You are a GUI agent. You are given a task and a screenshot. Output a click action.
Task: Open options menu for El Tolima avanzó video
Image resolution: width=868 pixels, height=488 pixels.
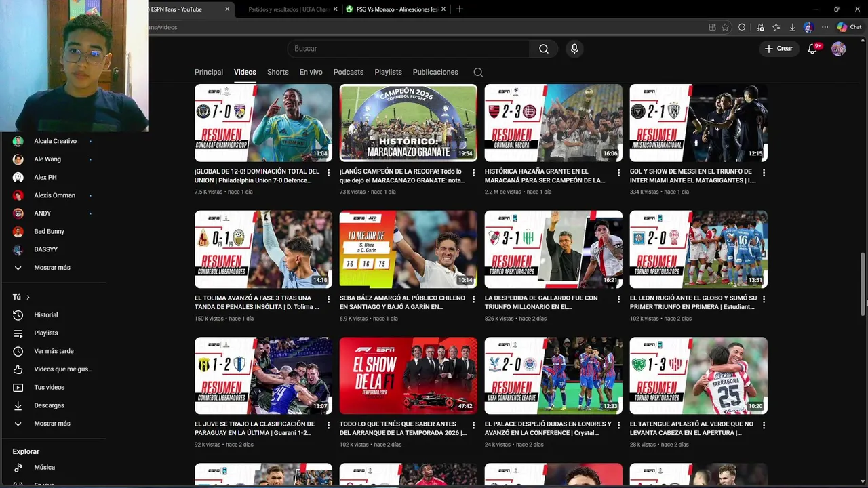pyautogui.click(x=328, y=299)
